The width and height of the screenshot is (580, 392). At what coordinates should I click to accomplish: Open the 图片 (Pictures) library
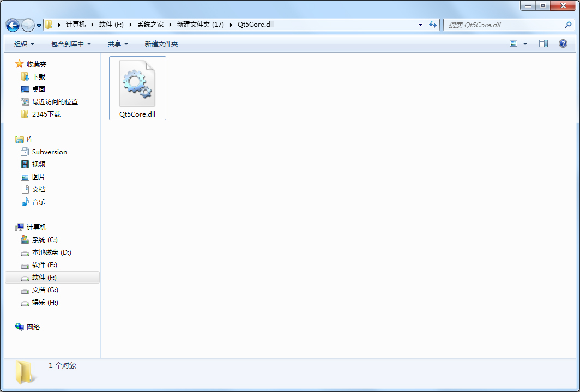click(x=38, y=177)
